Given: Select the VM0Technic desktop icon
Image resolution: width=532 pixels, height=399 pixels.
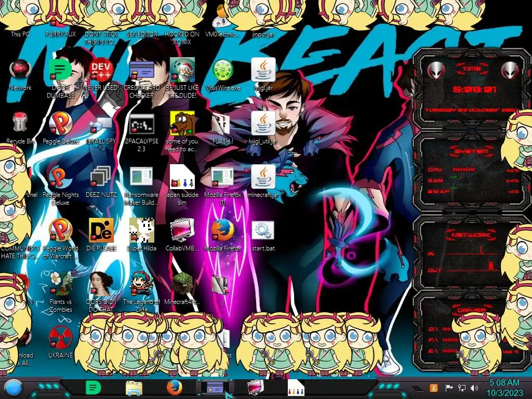Looking at the screenshot, I should pos(222,22).
